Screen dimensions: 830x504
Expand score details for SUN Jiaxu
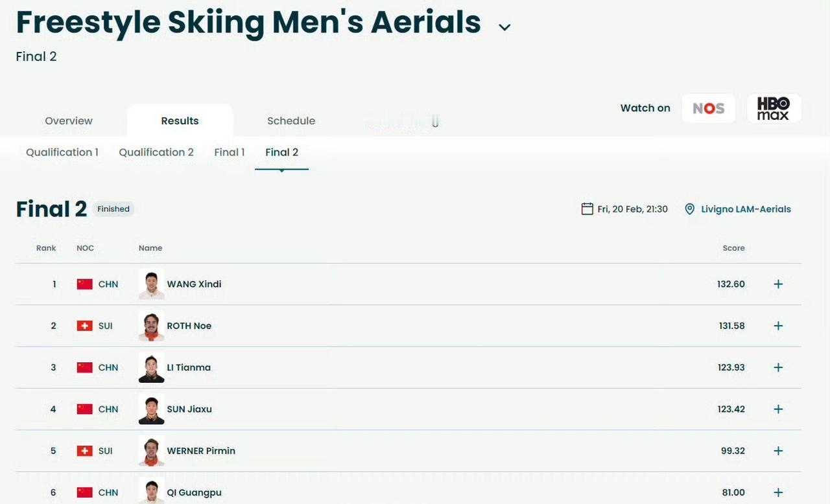pyautogui.click(x=778, y=409)
